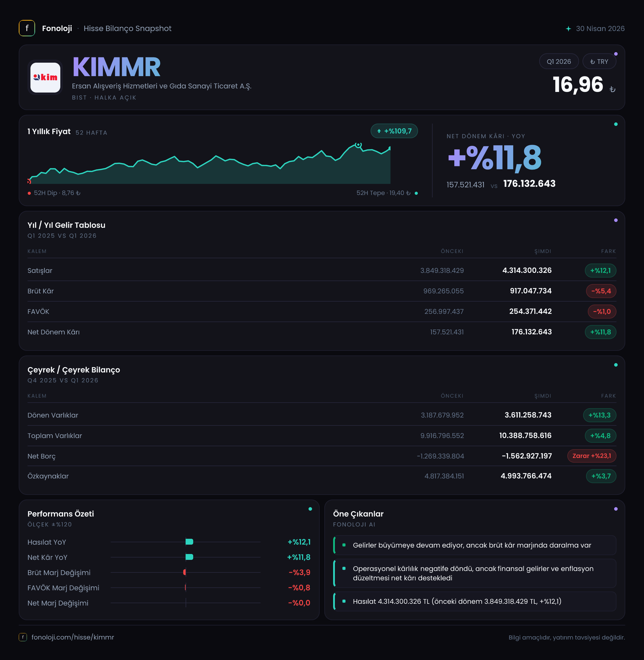Click the peak circle marker on the price chart

[x=358, y=145]
